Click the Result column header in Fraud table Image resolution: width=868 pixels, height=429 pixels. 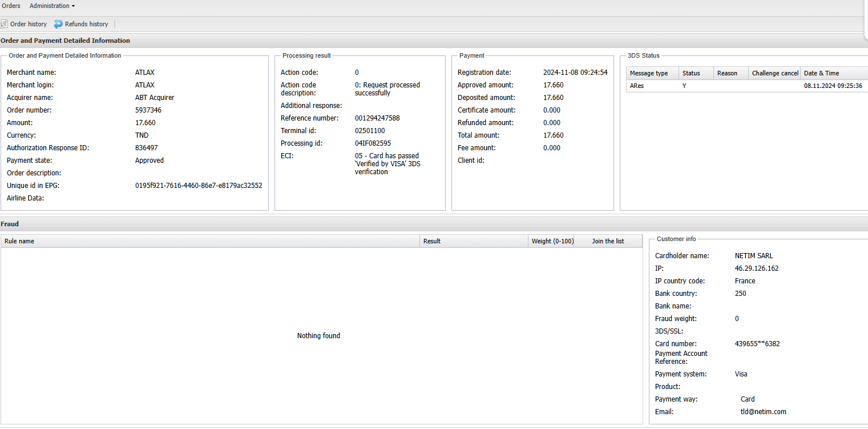(432, 241)
